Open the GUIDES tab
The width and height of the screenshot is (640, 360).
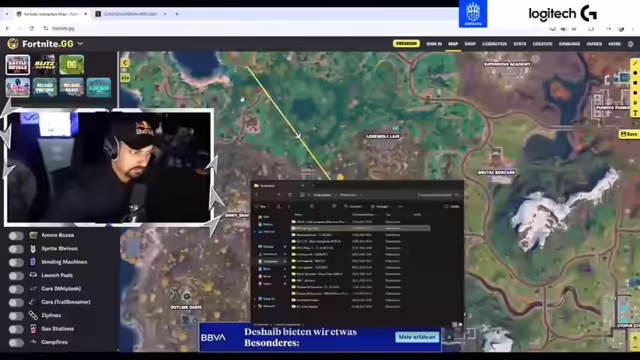pos(594,44)
